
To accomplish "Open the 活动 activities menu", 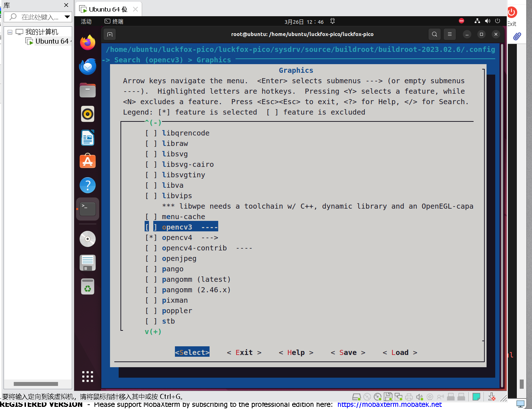I will tap(86, 22).
